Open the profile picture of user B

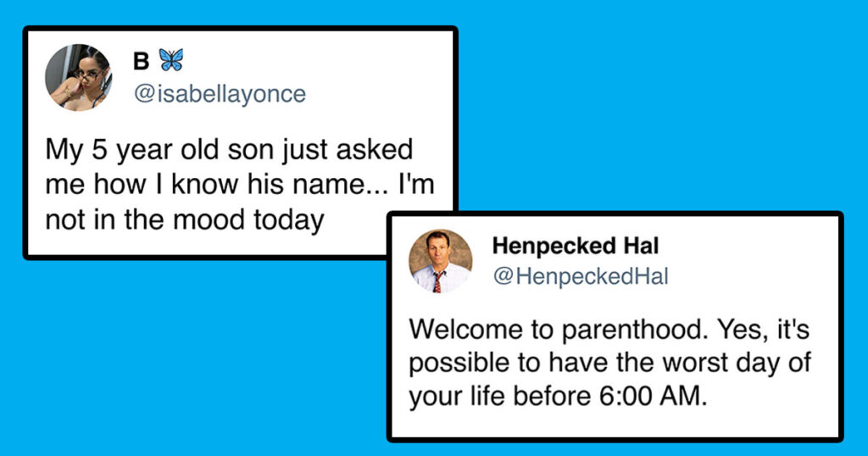pos(78,77)
